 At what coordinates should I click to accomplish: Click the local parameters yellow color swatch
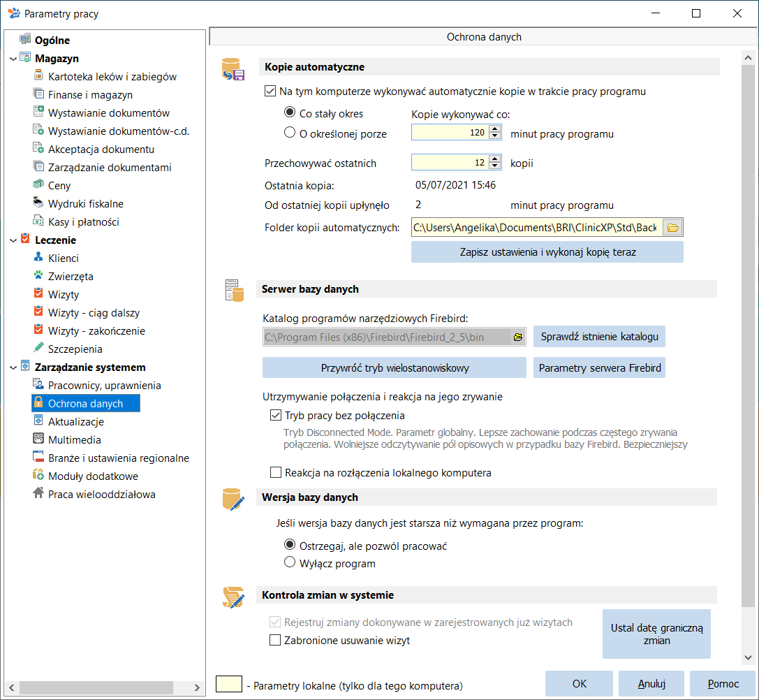coord(228,683)
